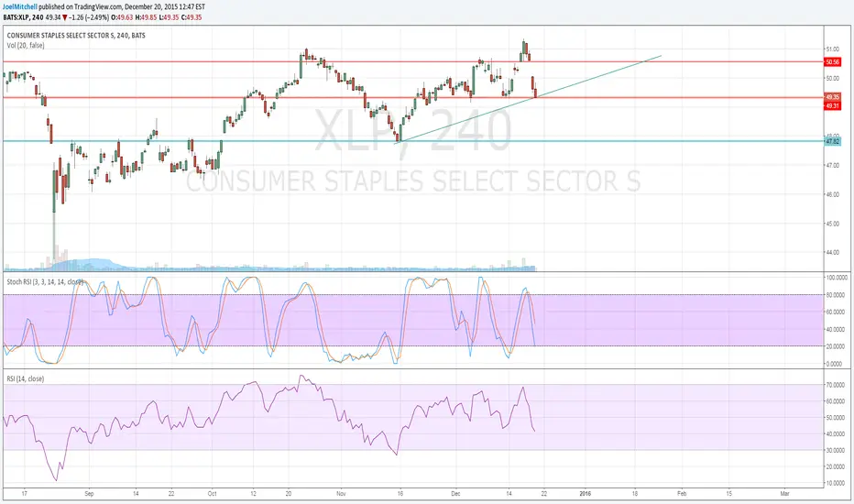Image resolution: width=854 pixels, height=504 pixels.
Task: Click the 51.00 price axis label
Action: point(832,49)
